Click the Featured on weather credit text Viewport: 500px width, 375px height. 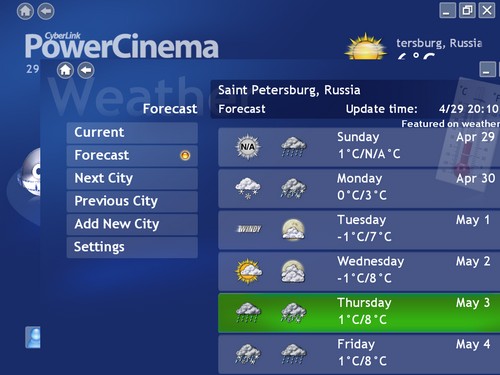[450, 124]
